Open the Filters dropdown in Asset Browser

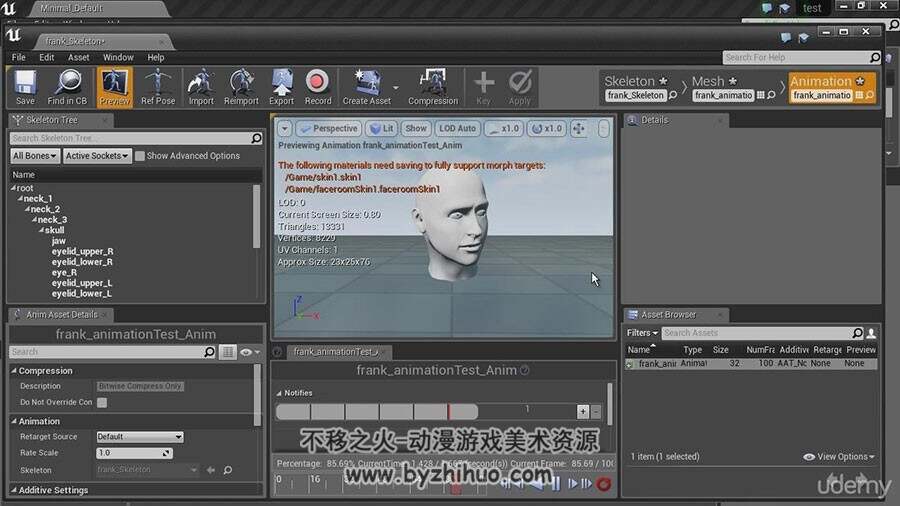tap(642, 333)
